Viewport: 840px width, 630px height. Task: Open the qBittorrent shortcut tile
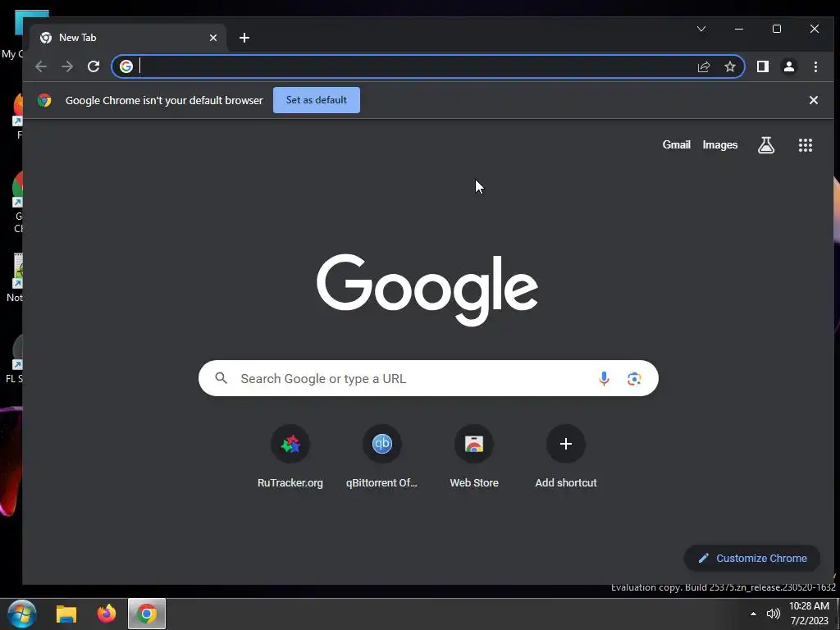pos(382,456)
